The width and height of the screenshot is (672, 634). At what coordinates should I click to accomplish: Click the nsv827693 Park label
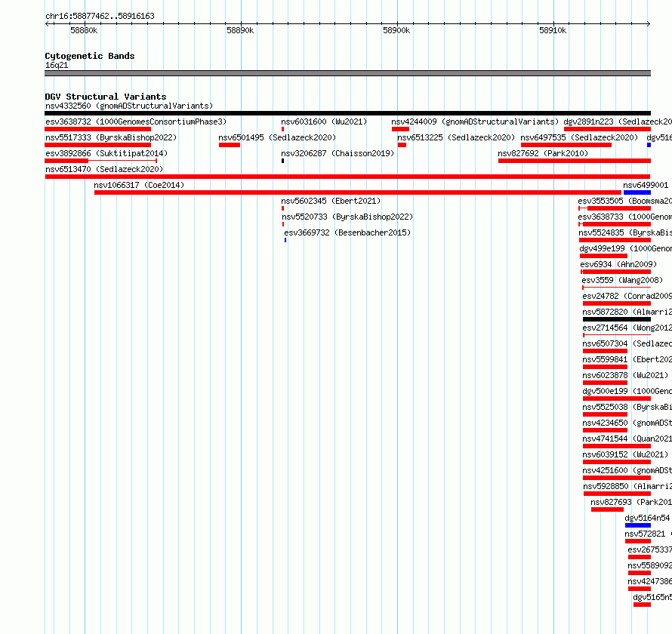631,502
